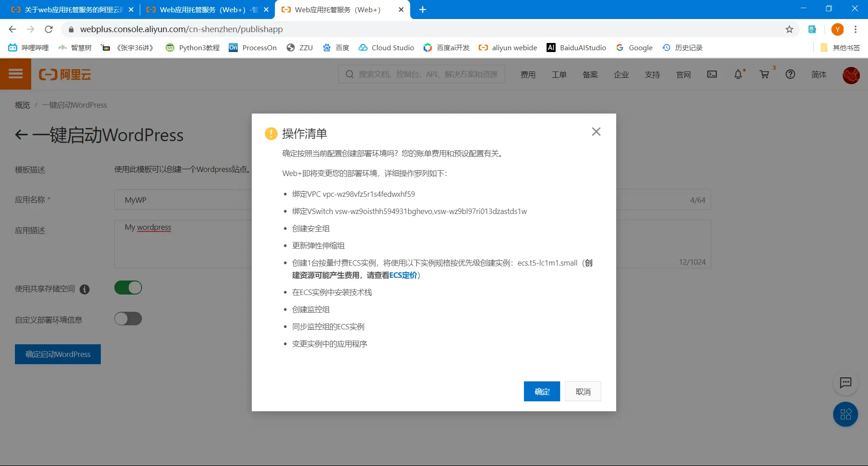Open the shopping cart icon
This screenshot has height=466, width=868.
click(764, 74)
